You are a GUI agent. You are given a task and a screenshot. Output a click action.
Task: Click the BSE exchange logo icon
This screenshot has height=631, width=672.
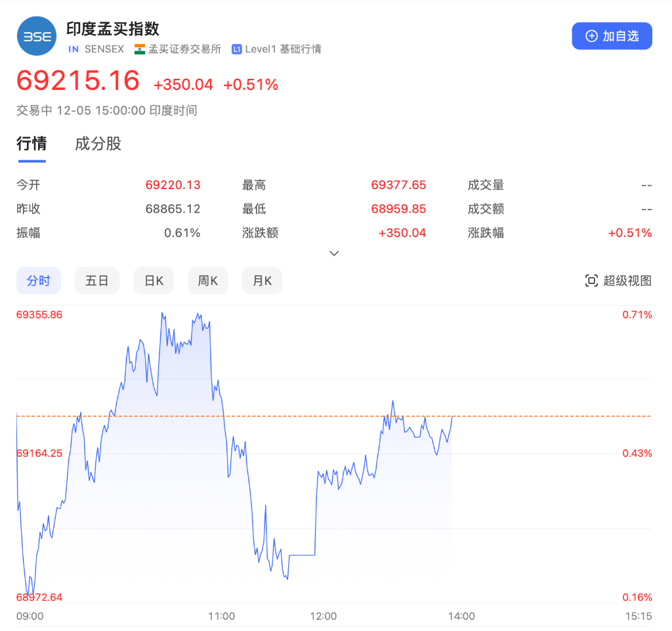pyautogui.click(x=36, y=35)
